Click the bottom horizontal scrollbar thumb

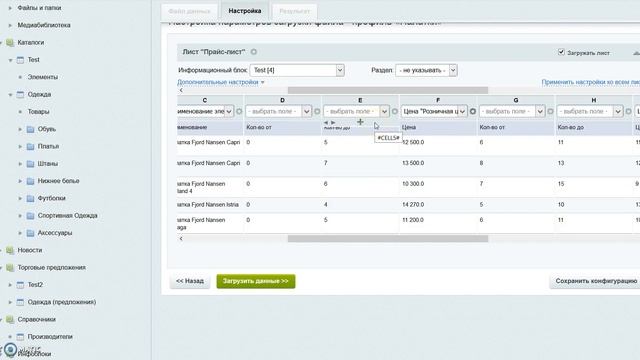[388, 239]
